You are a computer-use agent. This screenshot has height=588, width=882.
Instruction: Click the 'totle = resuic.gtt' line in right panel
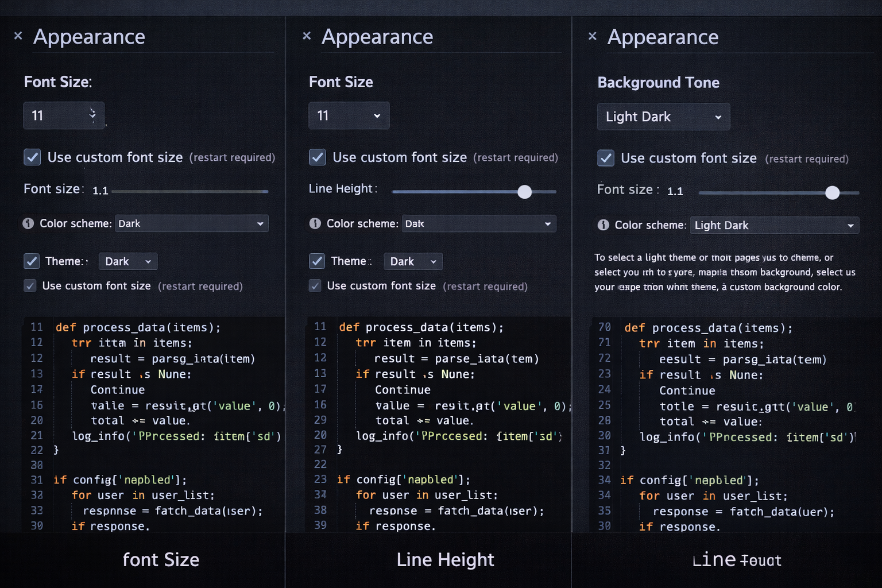[756, 407]
